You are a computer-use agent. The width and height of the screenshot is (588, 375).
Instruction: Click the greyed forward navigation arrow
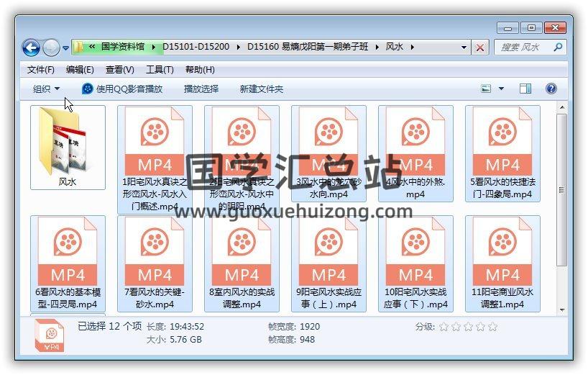(51, 48)
